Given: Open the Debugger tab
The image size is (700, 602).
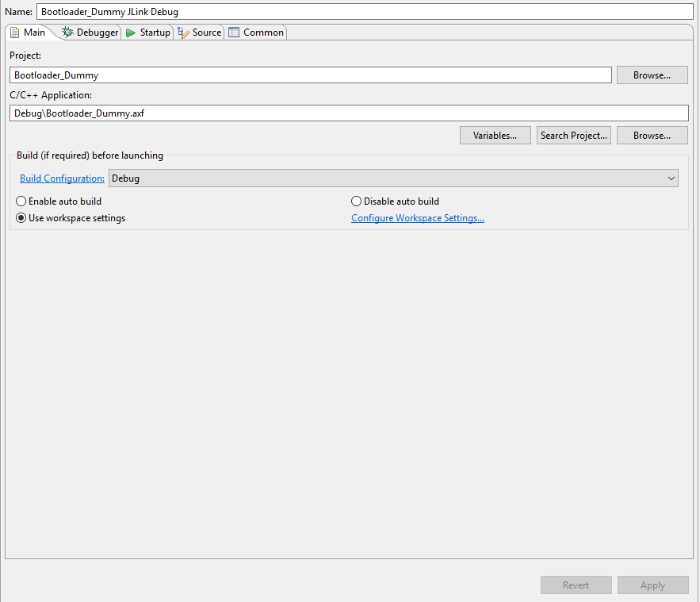Looking at the screenshot, I should [90, 33].
